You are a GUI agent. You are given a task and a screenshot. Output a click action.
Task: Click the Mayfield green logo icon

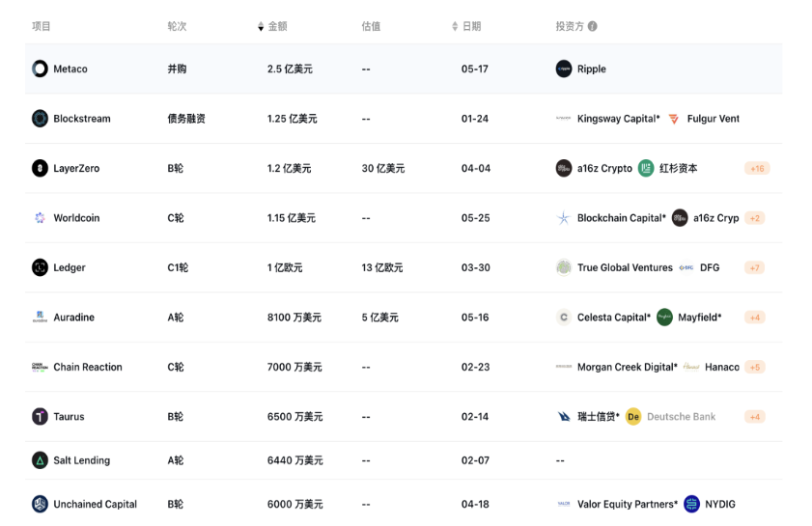click(665, 318)
